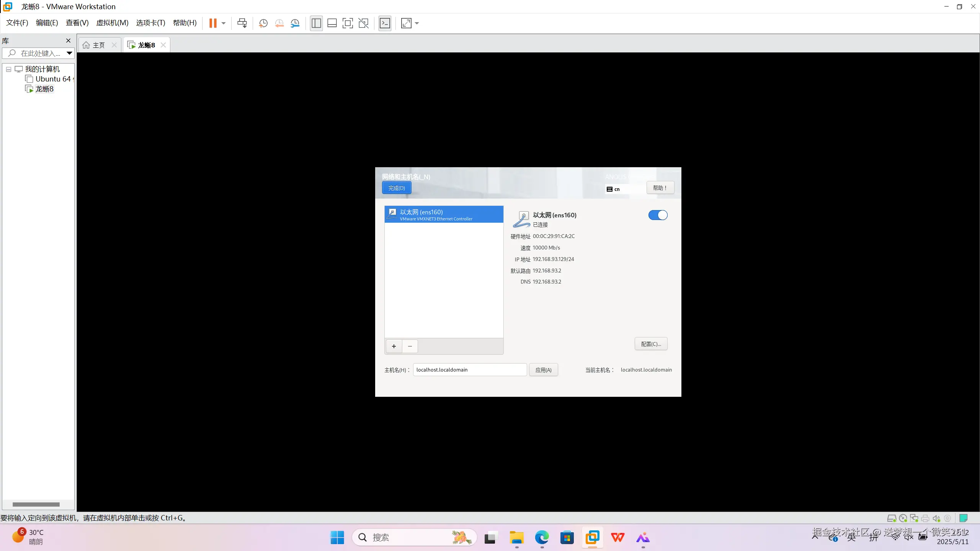980x551 pixels.
Task: Click the 完成(D) done button
Action: pyautogui.click(x=397, y=188)
